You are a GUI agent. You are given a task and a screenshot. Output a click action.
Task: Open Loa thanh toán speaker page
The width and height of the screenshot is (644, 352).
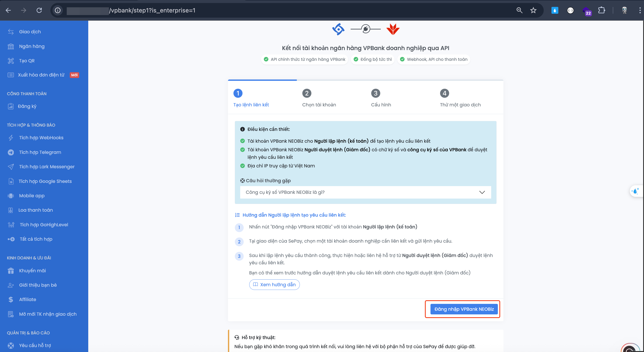click(36, 210)
